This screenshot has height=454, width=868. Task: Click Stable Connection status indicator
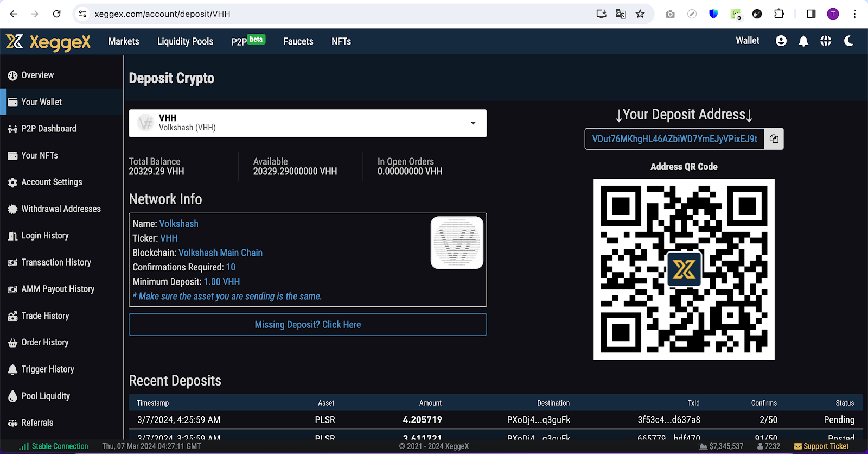54,446
